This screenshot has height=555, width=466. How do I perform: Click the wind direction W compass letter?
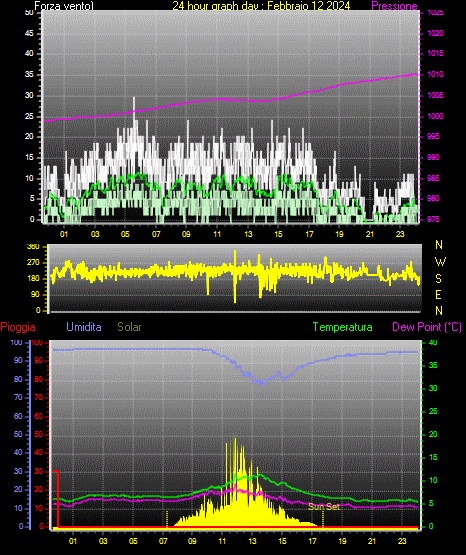(440, 262)
